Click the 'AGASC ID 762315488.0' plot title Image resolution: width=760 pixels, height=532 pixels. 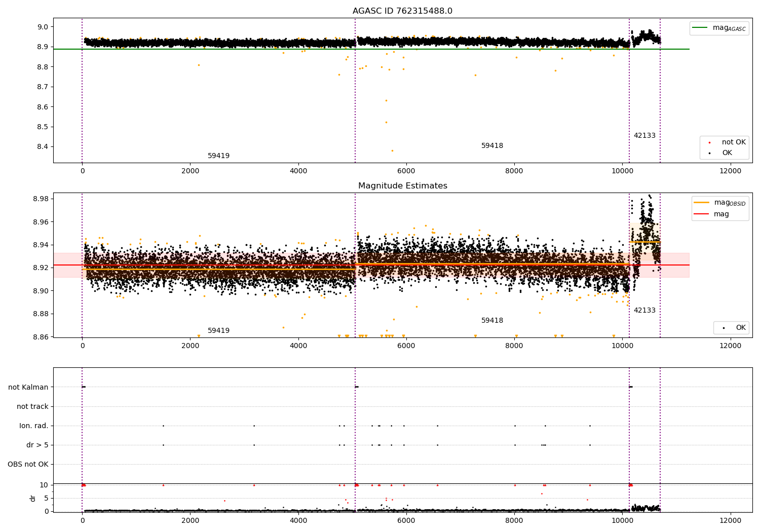click(x=402, y=11)
